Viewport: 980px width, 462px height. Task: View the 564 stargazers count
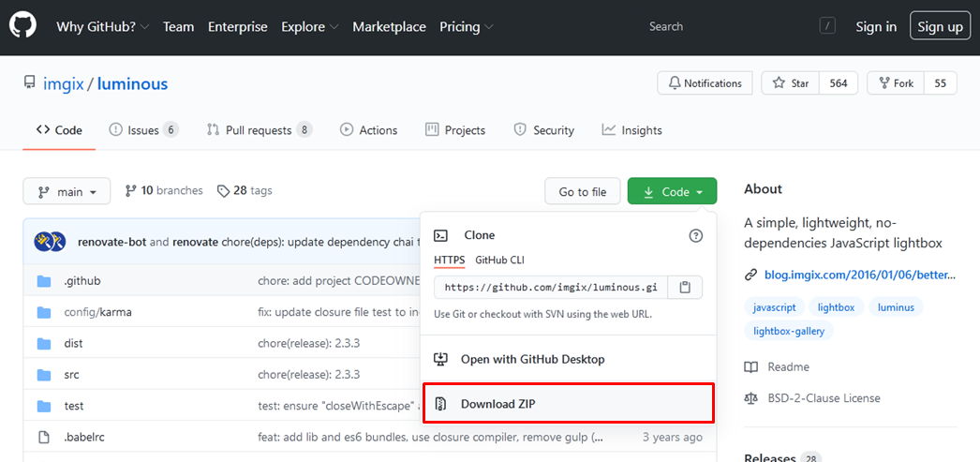[839, 83]
